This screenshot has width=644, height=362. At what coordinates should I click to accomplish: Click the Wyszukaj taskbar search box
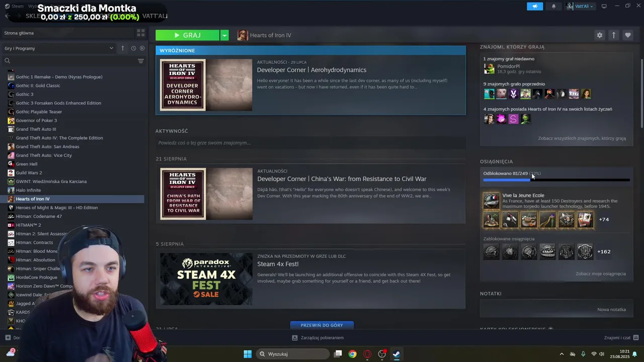click(292, 354)
